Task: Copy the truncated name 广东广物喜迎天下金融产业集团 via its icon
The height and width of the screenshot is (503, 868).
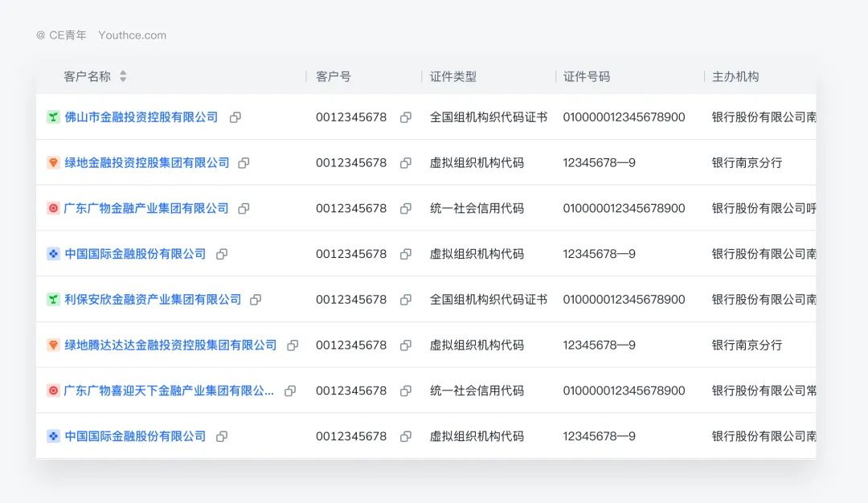Action: pyautogui.click(x=290, y=391)
